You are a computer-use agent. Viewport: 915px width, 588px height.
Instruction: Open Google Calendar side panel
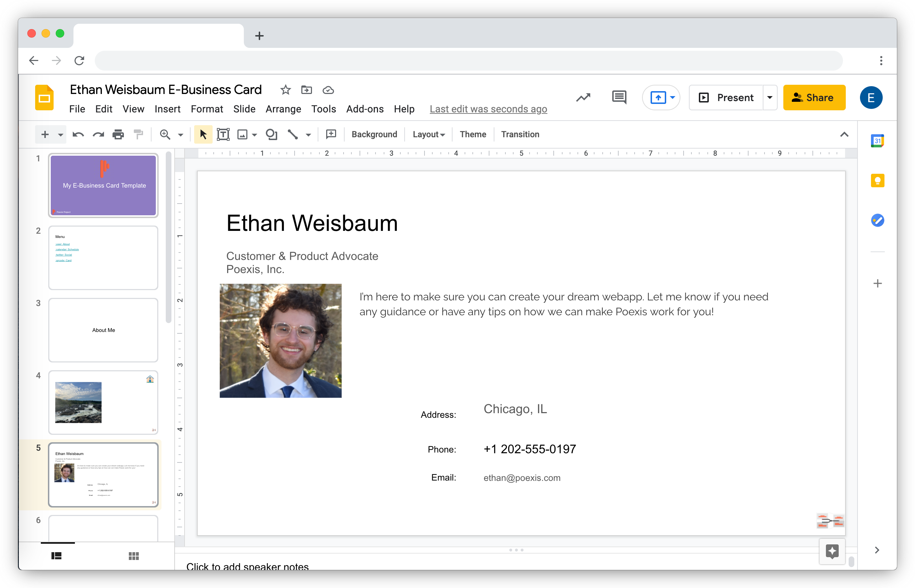click(877, 141)
